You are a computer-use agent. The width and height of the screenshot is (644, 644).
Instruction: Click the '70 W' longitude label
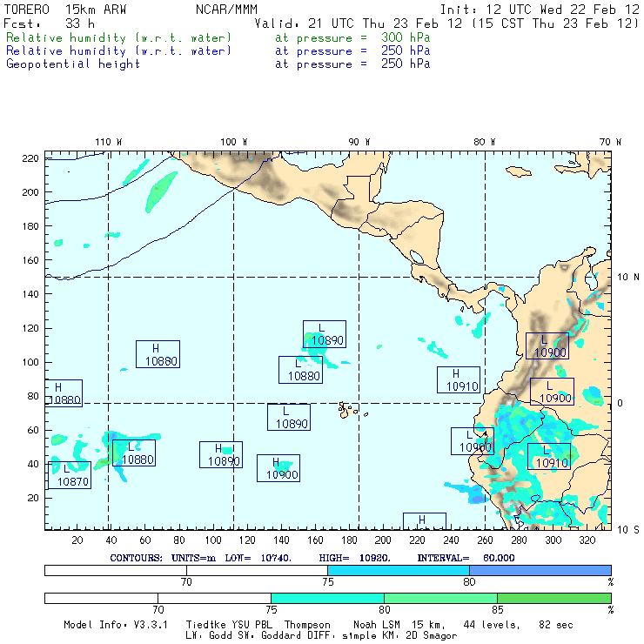pyautogui.click(x=610, y=142)
